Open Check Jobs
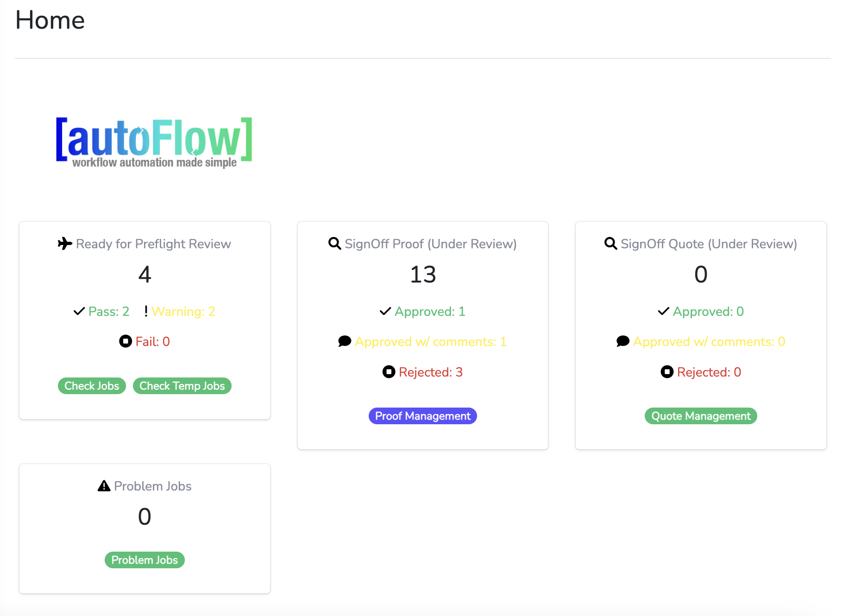The image size is (855, 616). coord(92,386)
